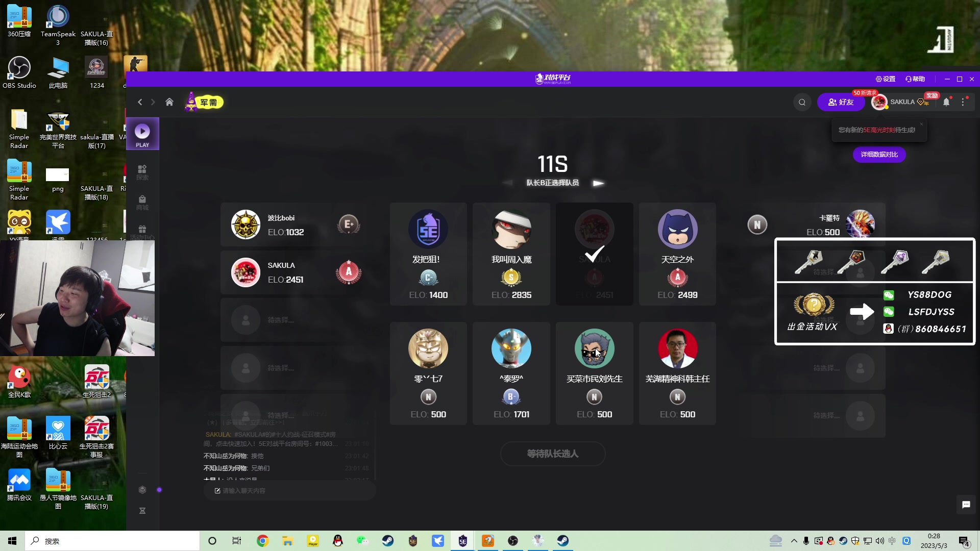Open the 商城 shop sidebar icon
Viewport: 980px width, 551px height.
tap(142, 202)
